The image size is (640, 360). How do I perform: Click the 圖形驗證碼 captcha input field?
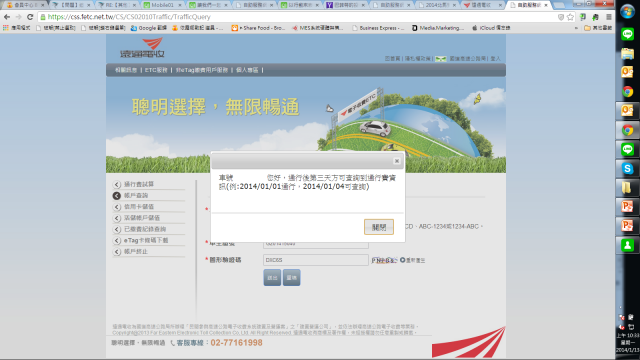[x=316, y=260]
